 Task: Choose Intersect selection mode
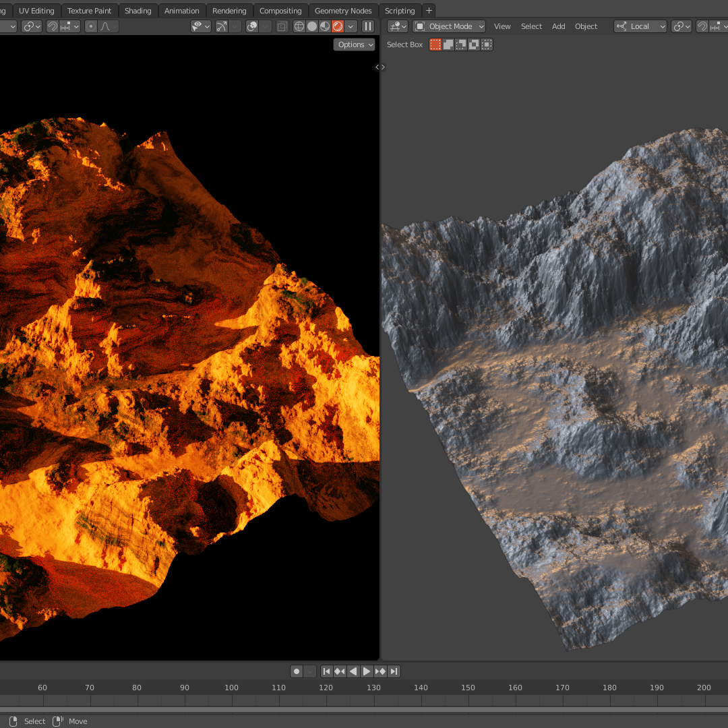pyautogui.click(x=487, y=44)
